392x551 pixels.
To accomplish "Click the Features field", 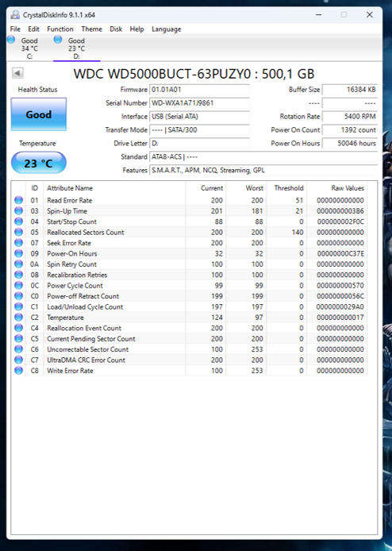I will pos(263,170).
